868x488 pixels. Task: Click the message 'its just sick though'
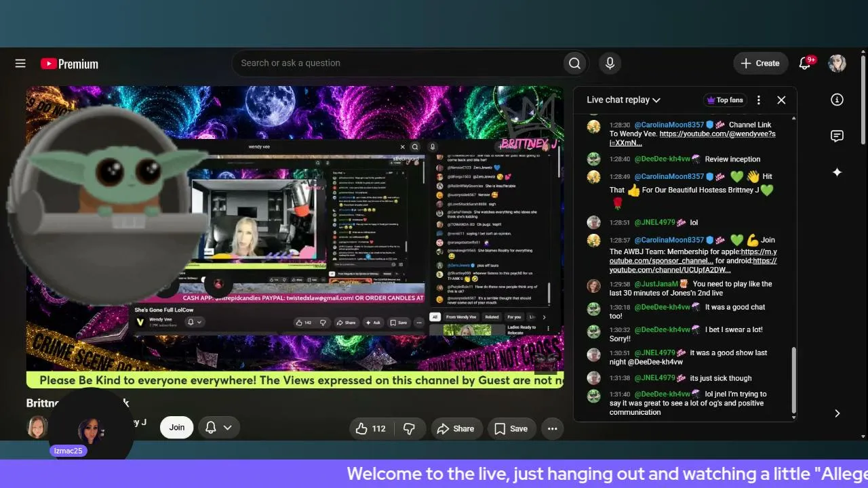721,378
